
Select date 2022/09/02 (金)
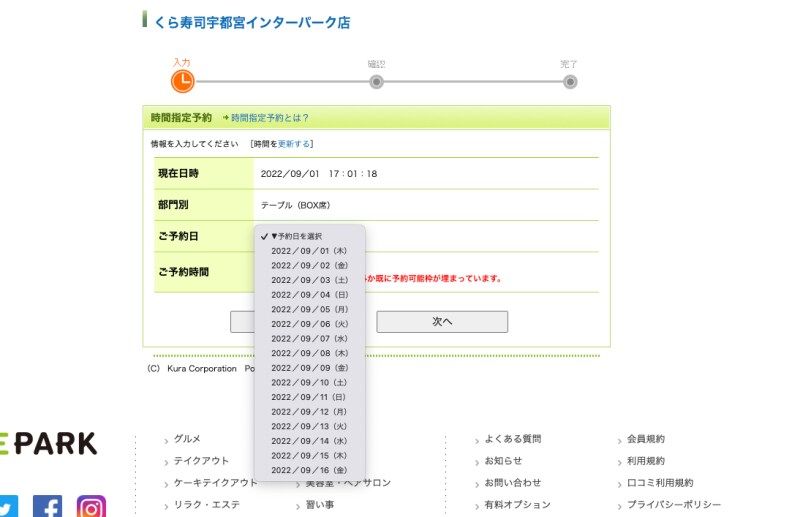tap(310, 265)
